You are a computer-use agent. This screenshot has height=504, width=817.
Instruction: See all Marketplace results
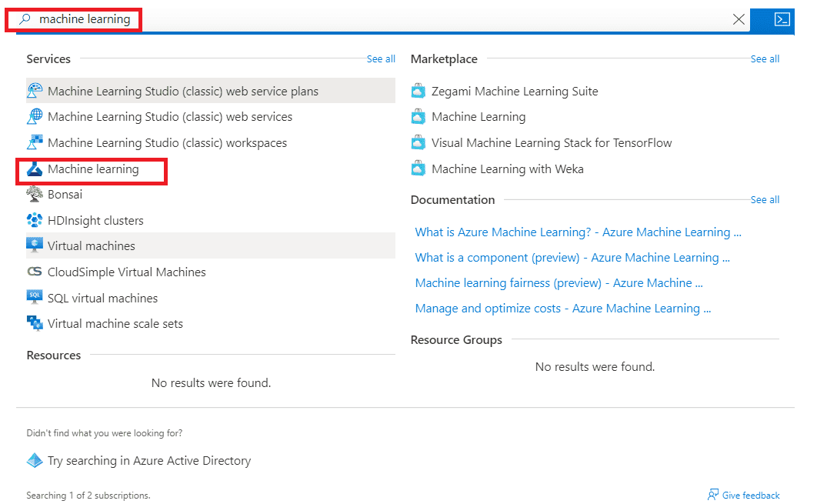point(765,59)
